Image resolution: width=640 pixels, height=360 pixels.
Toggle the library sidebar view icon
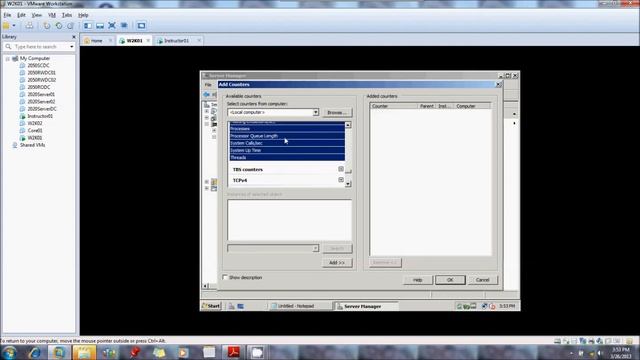point(88,26)
